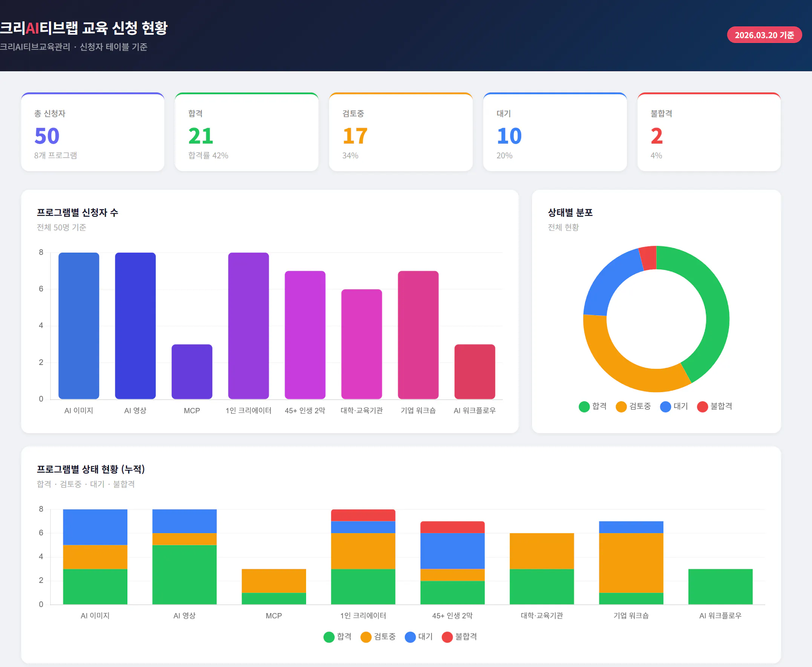Toggle the 합격 series in the stacked chart legend

(338, 636)
